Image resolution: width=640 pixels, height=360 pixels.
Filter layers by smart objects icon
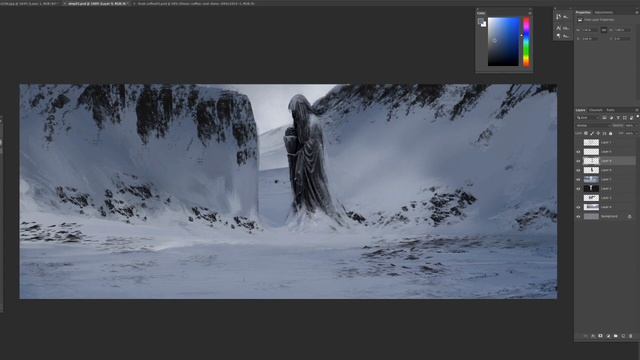[631, 118]
